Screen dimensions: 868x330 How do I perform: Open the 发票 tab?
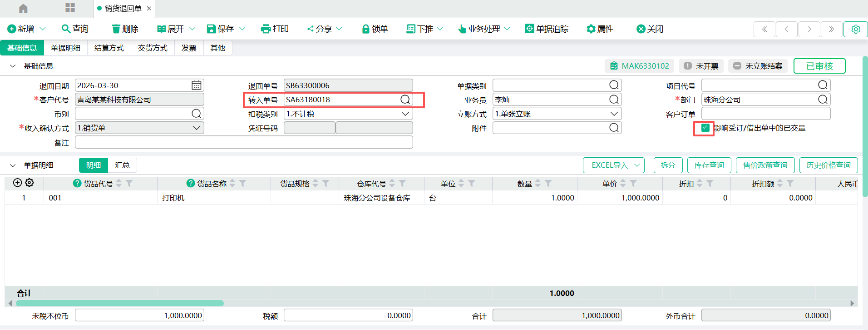(189, 48)
